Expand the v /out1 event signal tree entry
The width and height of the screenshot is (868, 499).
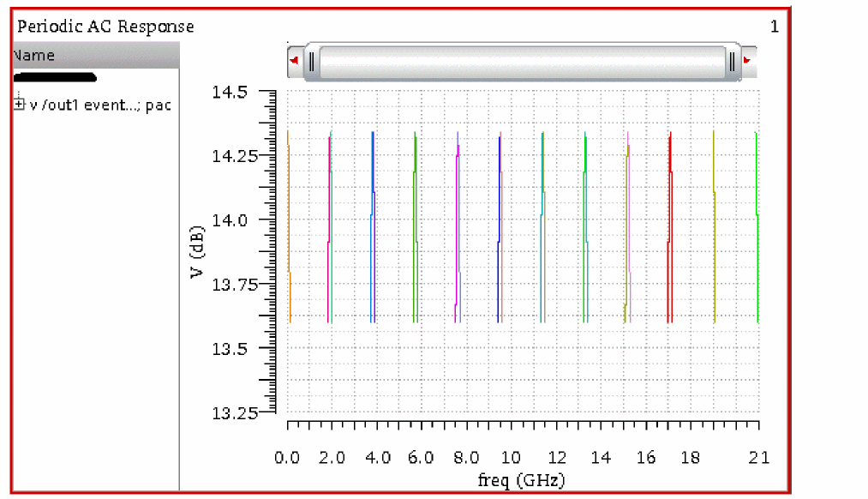[x=20, y=104]
